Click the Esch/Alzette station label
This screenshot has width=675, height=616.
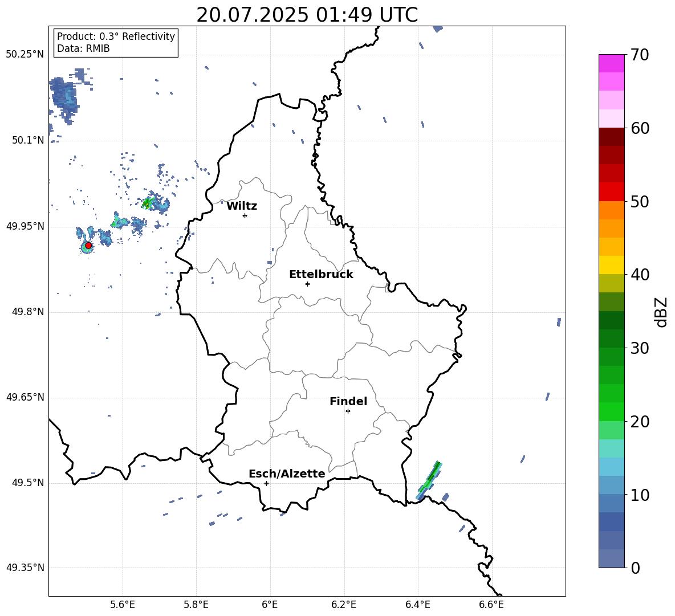pos(287,474)
